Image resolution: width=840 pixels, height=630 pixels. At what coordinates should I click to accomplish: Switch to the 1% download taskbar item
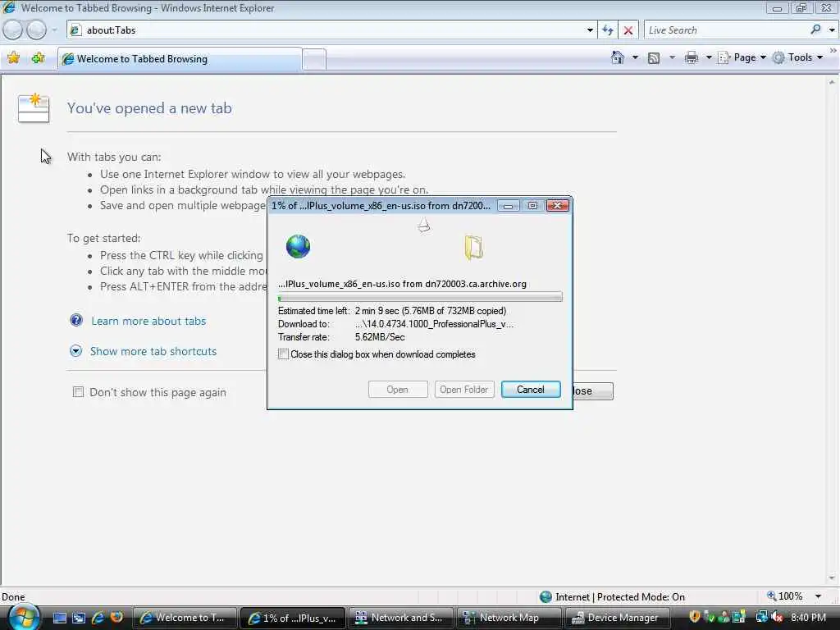(293, 618)
